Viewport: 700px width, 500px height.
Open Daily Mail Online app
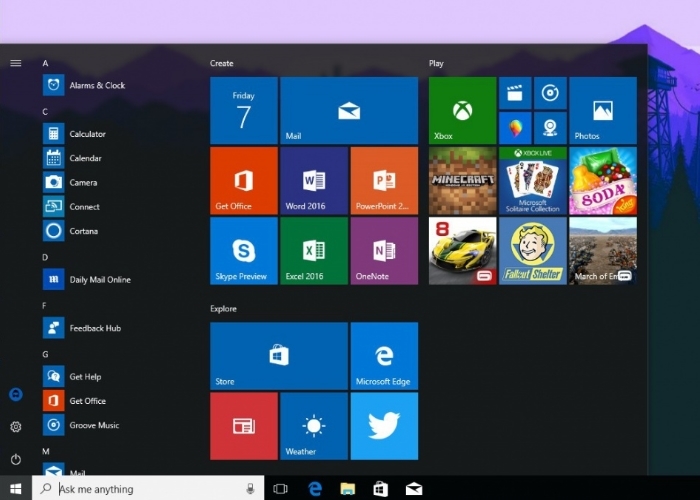(87, 279)
